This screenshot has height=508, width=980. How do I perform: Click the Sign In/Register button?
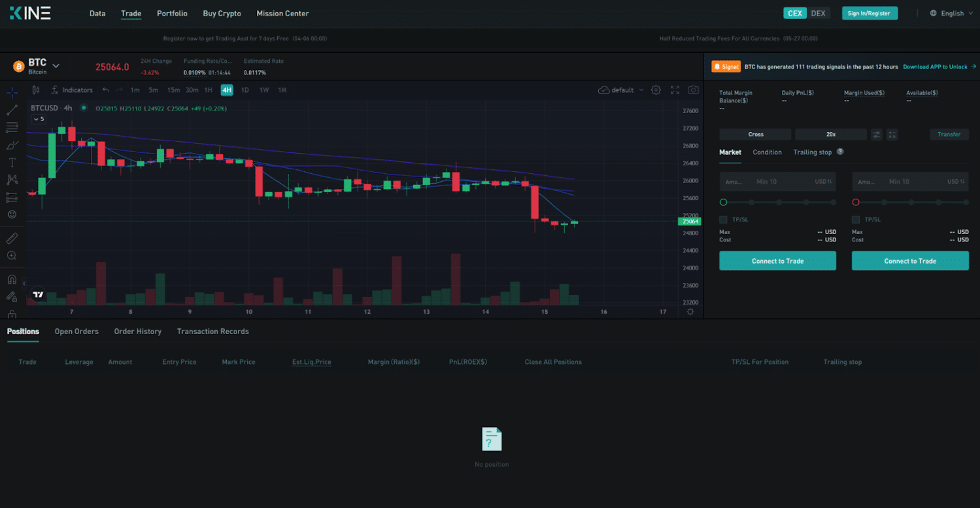(870, 13)
